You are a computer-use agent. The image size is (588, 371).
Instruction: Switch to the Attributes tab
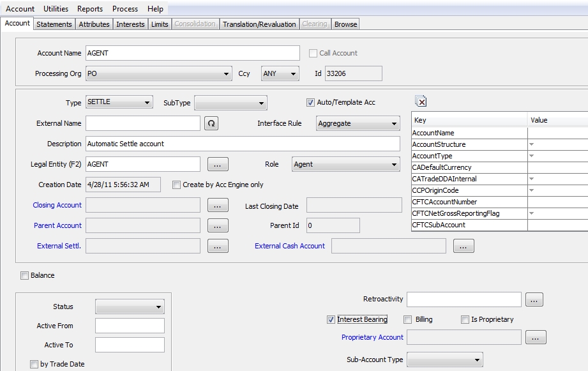point(94,24)
